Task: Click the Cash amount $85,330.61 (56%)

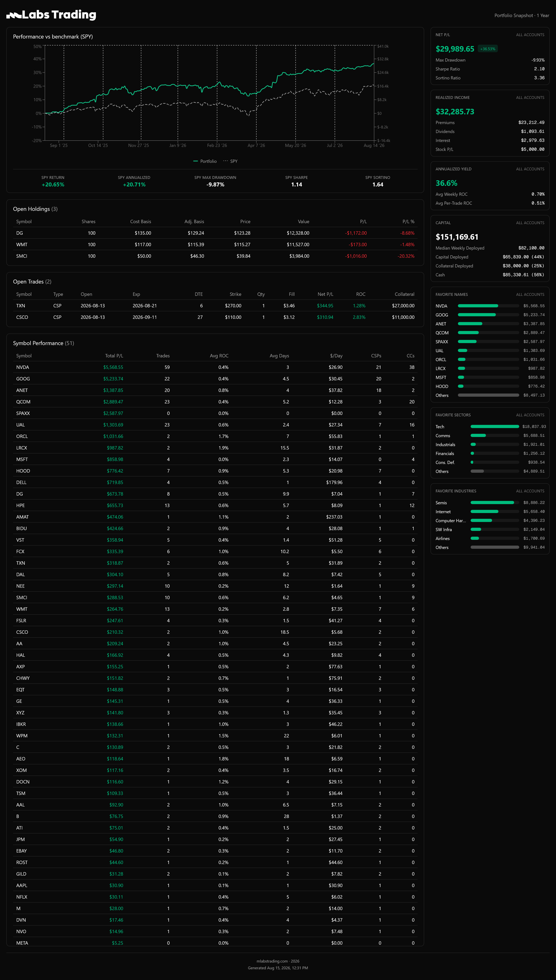Action: 524,275
